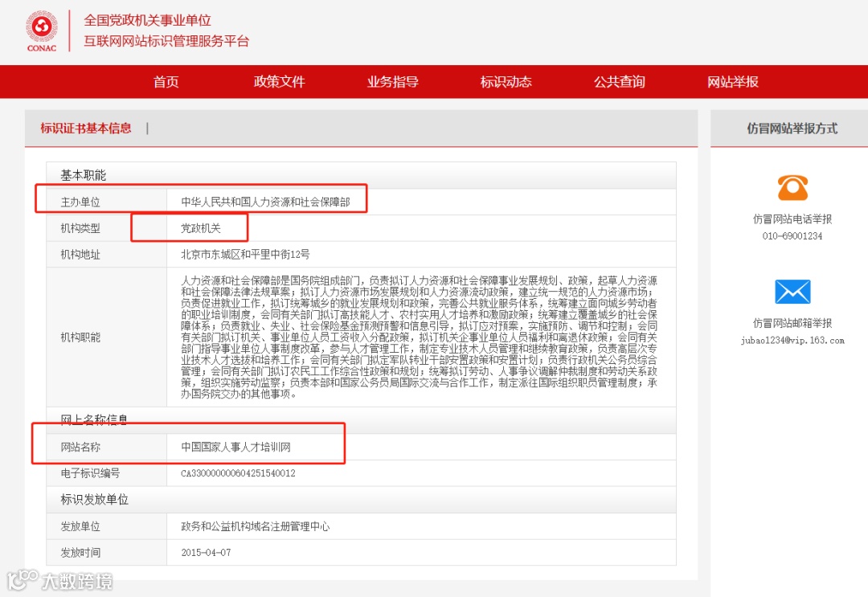Image resolution: width=868 pixels, height=597 pixels.
Task: Click the email jubao1234@vip.163.com
Action: click(x=792, y=340)
